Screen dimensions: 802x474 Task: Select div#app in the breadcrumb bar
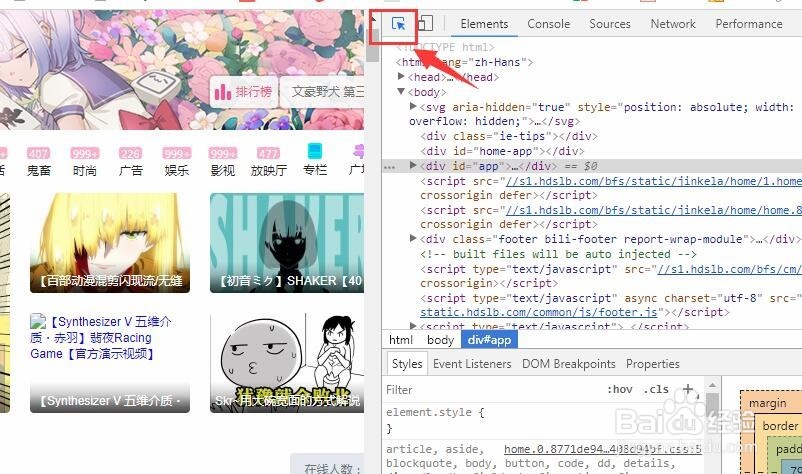(489, 340)
